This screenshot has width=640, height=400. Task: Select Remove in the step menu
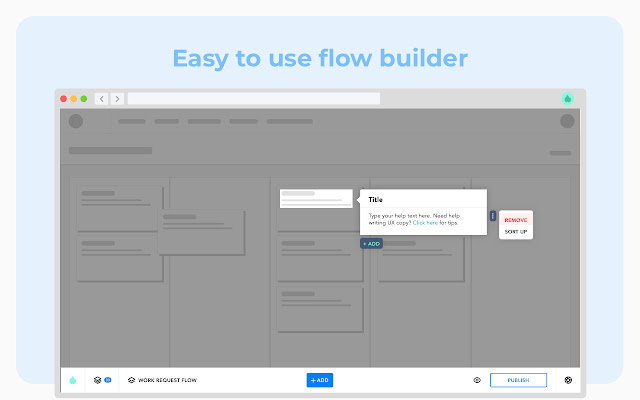[516, 220]
